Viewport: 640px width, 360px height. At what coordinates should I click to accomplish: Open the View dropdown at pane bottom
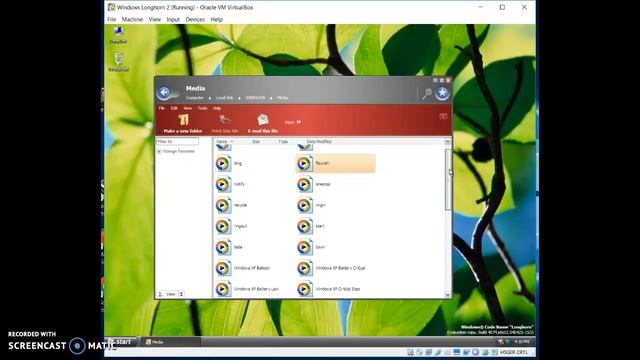pyautogui.click(x=171, y=294)
